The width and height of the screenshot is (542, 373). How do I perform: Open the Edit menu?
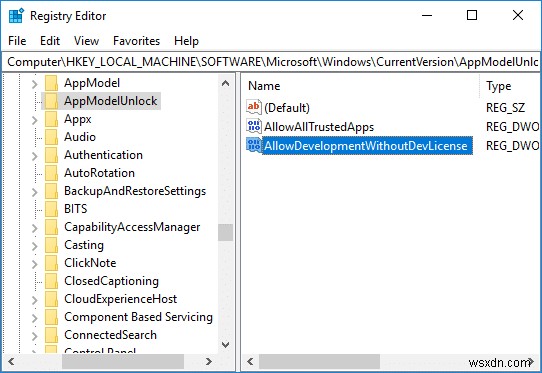click(50, 41)
